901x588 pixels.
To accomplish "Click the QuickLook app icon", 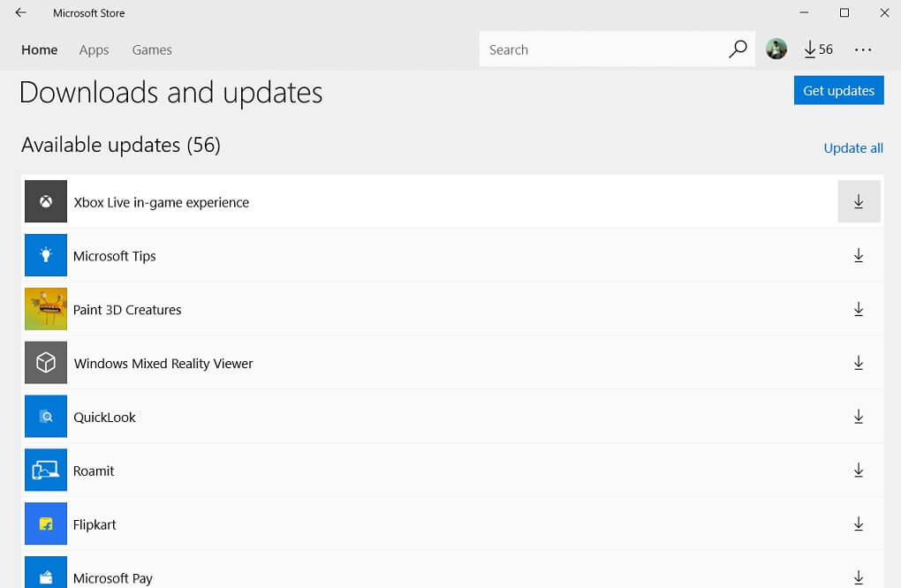I will pyautogui.click(x=46, y=417).
